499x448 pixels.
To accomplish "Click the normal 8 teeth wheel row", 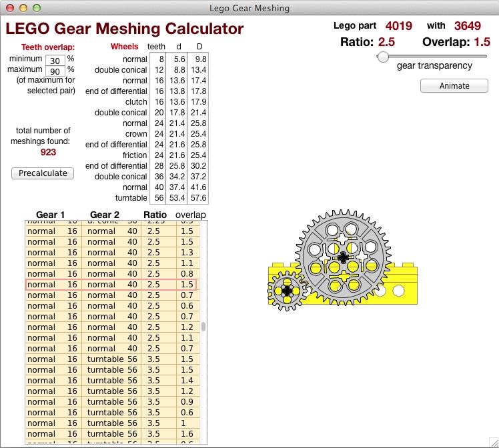I will click(x=165, y=59).
